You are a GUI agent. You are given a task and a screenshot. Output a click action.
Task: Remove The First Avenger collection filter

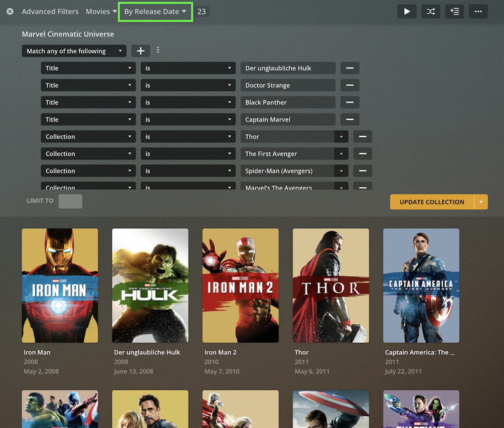coord(363,154)
